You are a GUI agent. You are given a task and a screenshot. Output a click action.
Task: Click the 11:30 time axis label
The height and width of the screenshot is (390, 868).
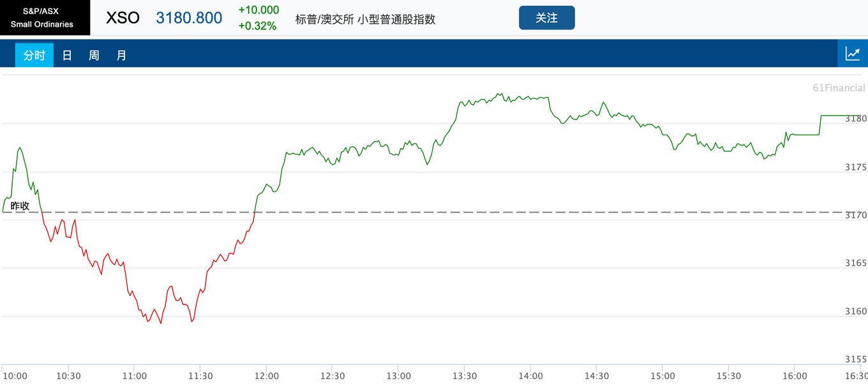pyautogui.click(x=200, y=376)
